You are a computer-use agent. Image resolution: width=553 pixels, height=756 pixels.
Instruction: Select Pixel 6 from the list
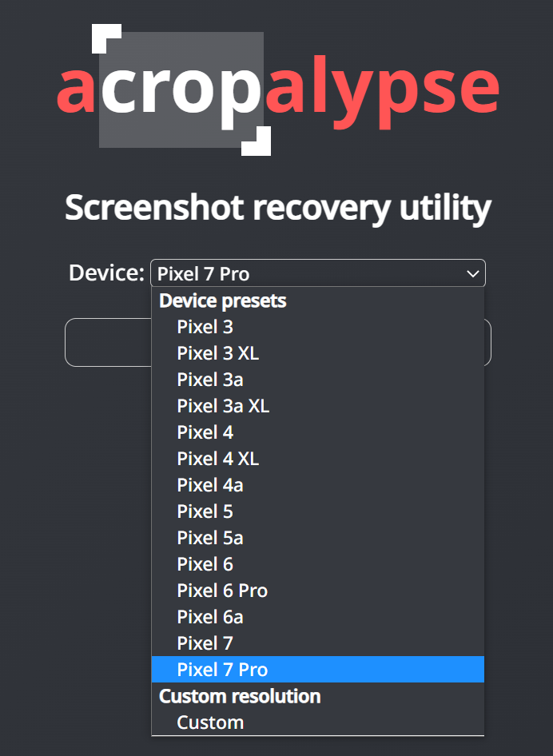point(205,564)
